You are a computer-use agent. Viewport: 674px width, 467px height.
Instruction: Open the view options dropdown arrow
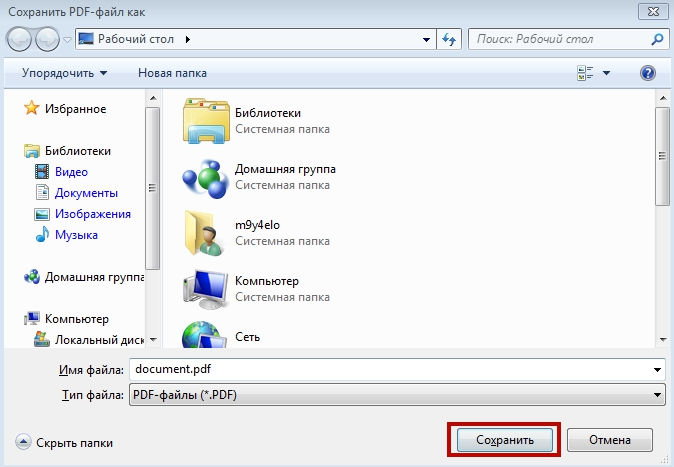(606, 73)
